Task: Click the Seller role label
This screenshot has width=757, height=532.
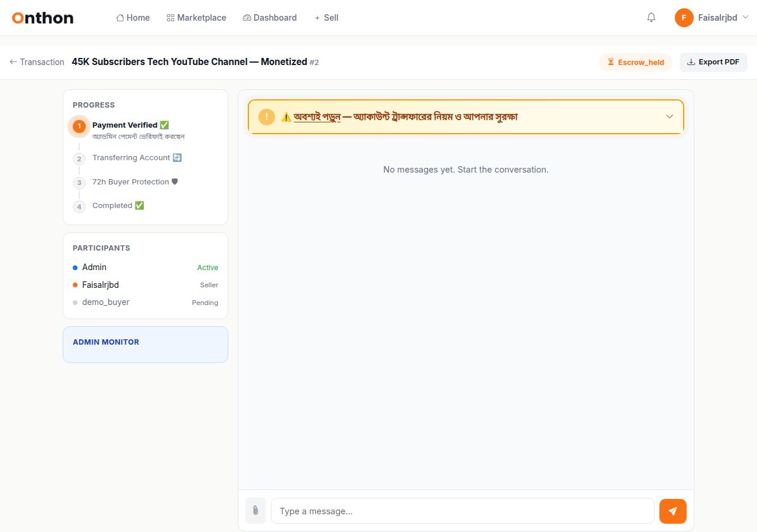Action: (x=209, y=285)
